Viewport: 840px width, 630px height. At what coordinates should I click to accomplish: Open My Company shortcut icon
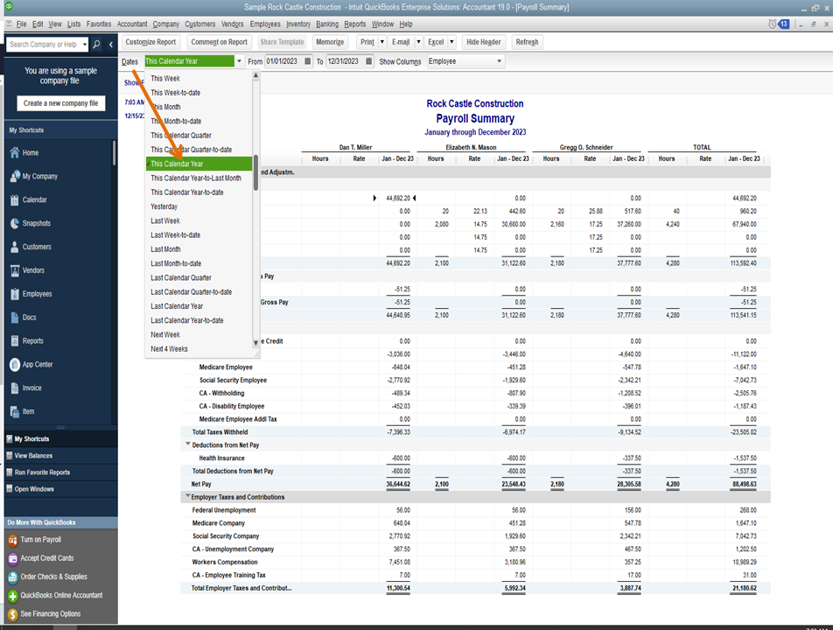point(15,176)
